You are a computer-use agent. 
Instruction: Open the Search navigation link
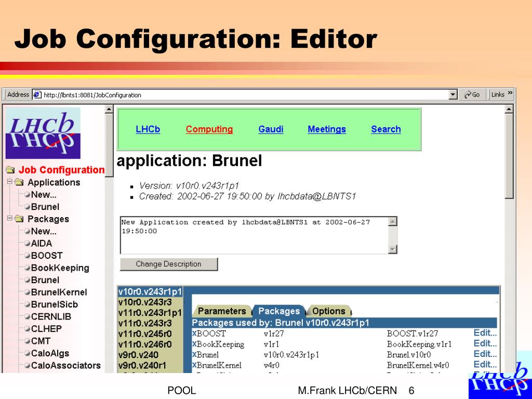pos(386,129)
